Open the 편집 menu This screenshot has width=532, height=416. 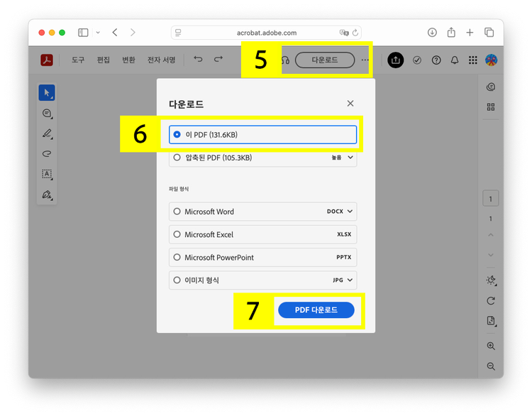pyautogui.click(x=103, y=60)
